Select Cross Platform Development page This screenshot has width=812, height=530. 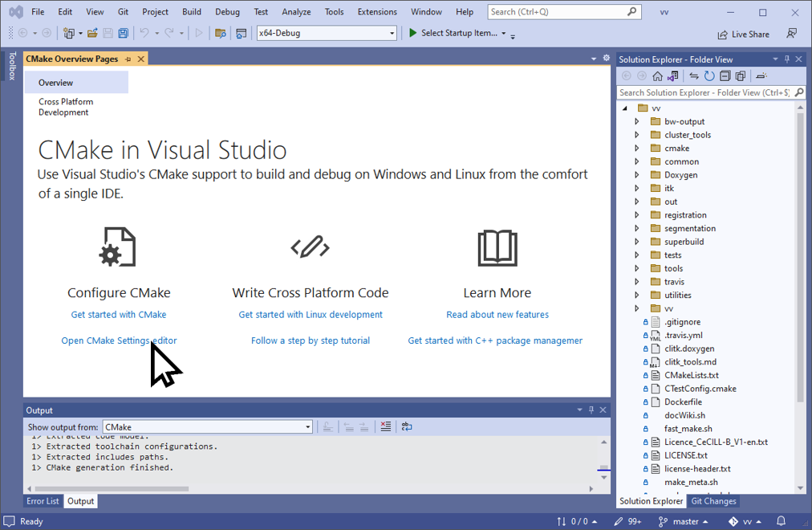pos(66,107)
